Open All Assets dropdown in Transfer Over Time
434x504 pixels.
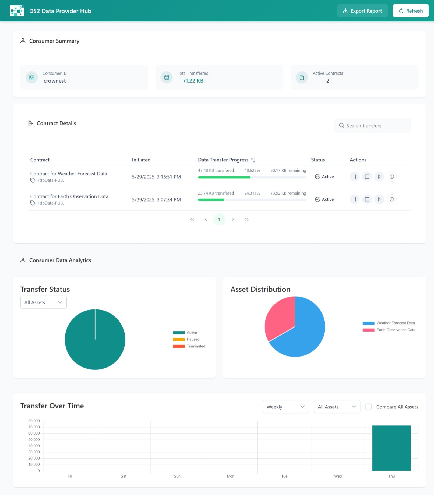(337, 407)
